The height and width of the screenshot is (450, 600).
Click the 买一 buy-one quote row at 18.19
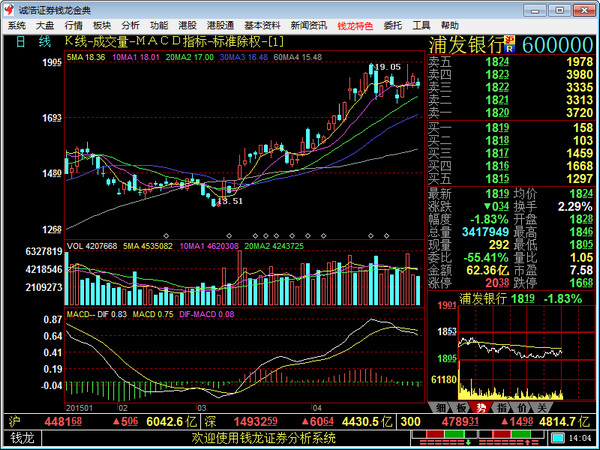(x=511, y=128)
